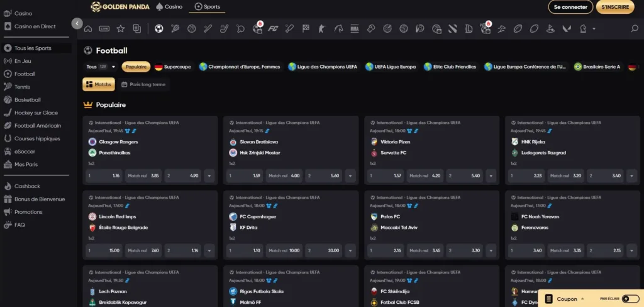Select the MMA icon
644x307 pixels.
355,29
